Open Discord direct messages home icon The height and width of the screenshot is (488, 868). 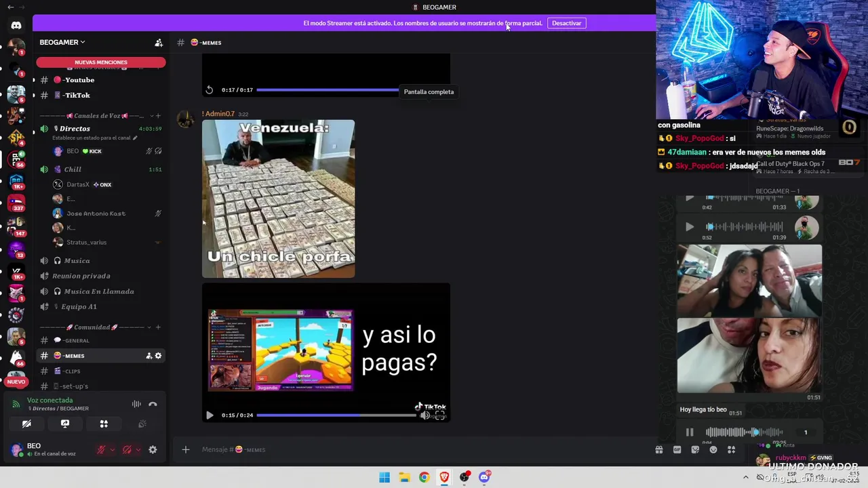[x=16, y=25]
